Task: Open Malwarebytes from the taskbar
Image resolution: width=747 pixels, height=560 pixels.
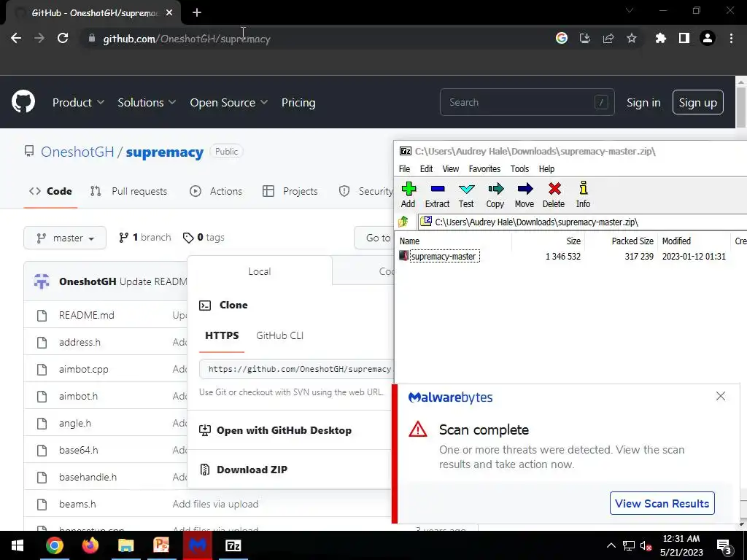Action: [198, 545]
